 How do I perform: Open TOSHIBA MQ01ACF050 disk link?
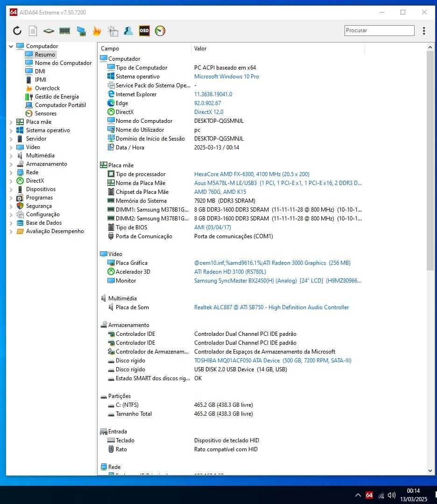point(273,361)
